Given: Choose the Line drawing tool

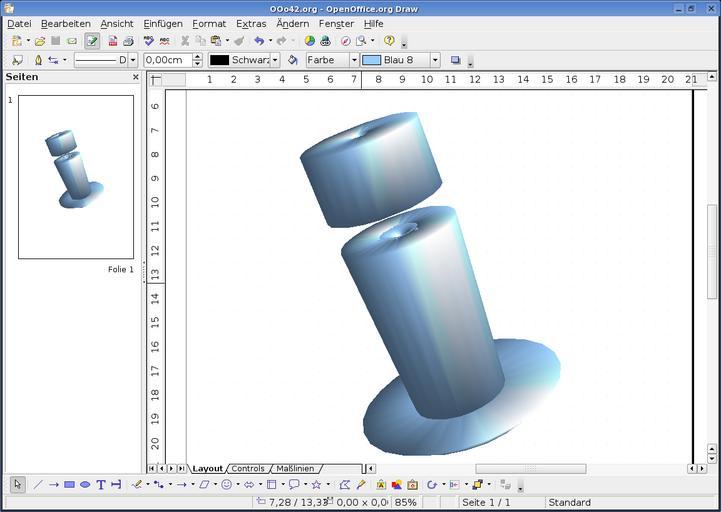Looking at the screenshot, I should point(38,485).
